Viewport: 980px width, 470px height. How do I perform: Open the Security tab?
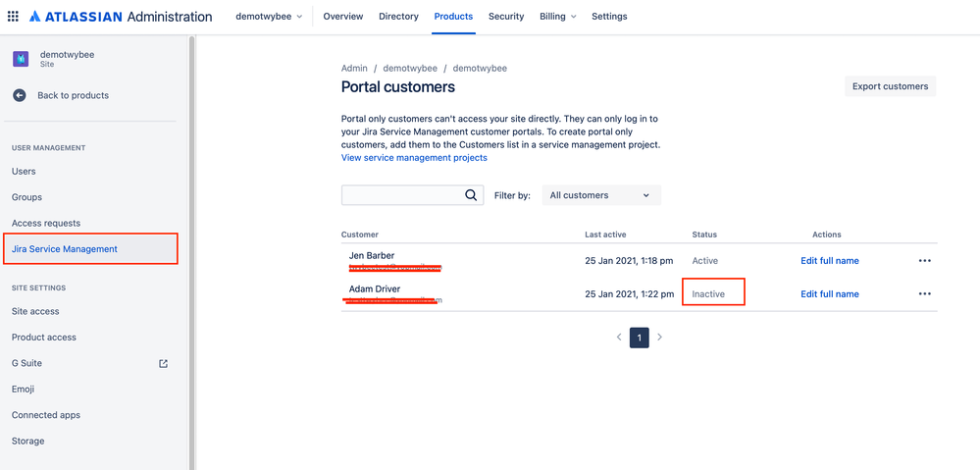[506, 17]
